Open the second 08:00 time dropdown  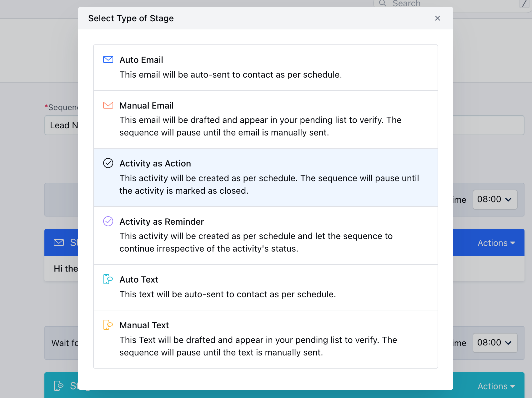click(495, 343)
